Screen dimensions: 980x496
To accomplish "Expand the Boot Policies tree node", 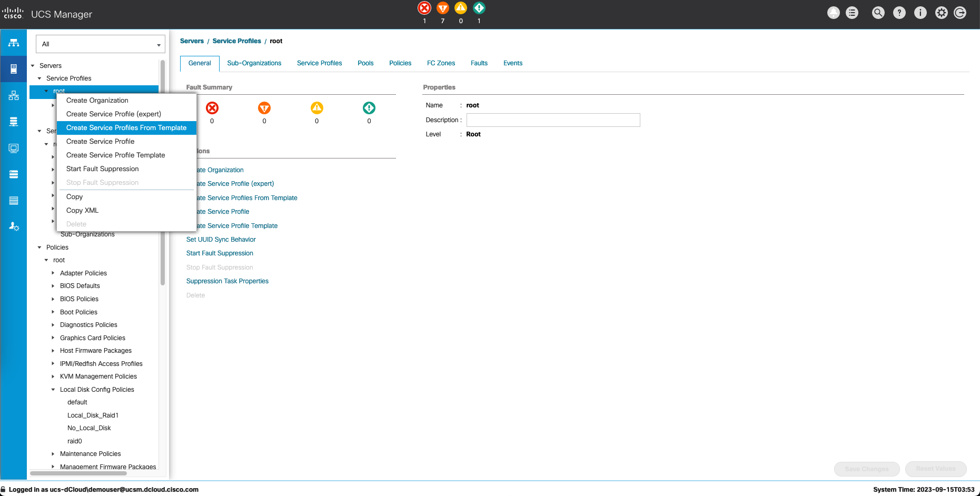I will 53,312.
